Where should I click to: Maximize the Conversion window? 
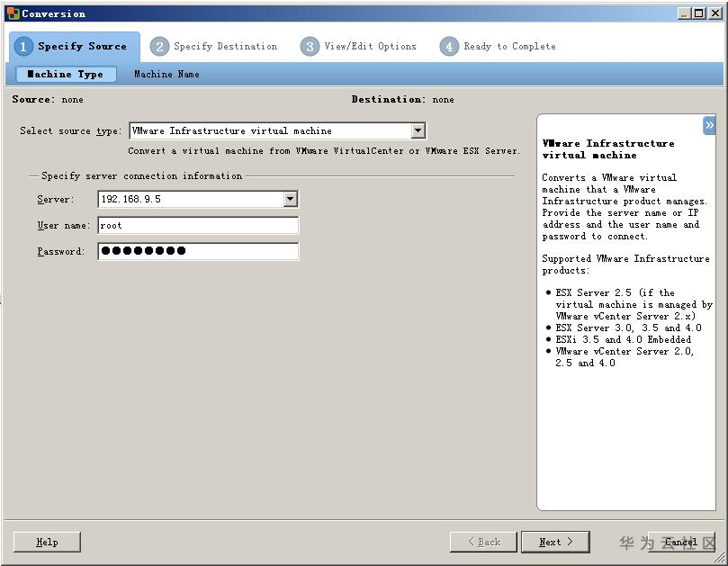click(698, 13)
